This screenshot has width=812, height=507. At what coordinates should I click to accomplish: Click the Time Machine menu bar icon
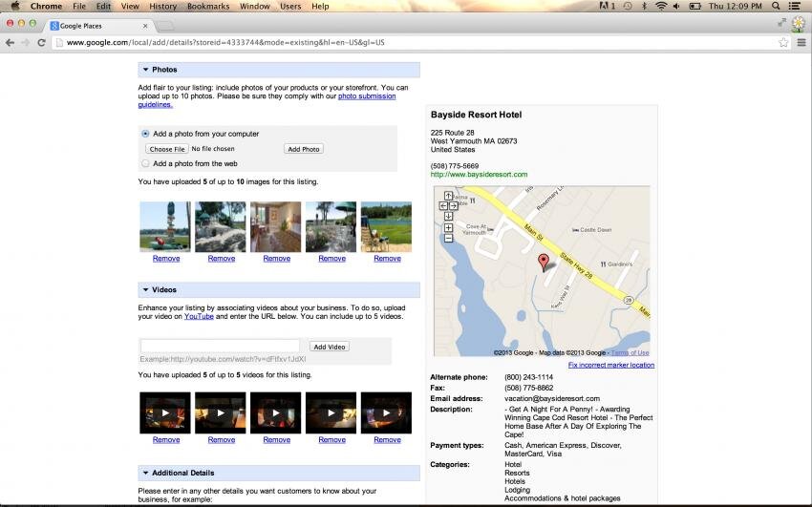pyautogui.click(x=628, y=6)
